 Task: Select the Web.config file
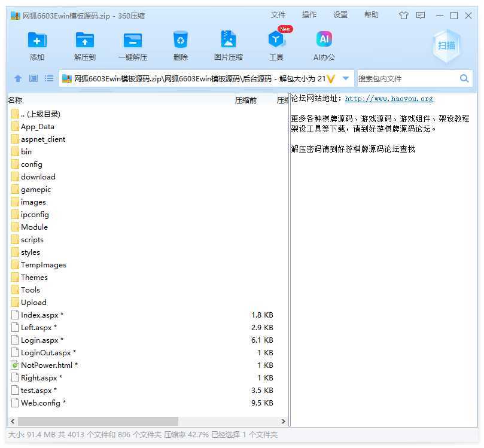(x=41, y=403)
